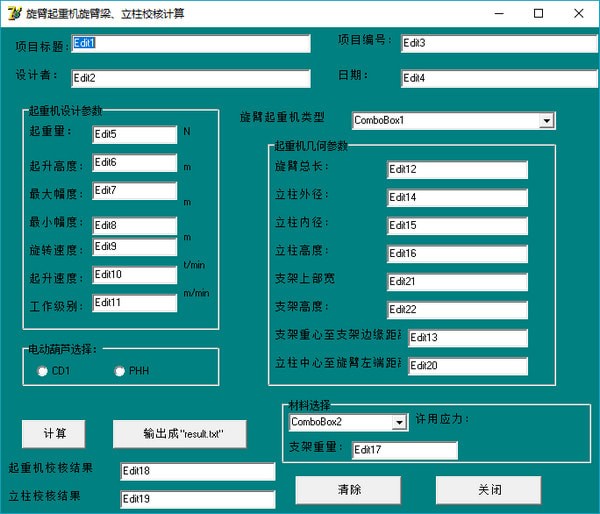Click the 计算 button
Screen dimensions: 600x514
(x=54, y=434)
